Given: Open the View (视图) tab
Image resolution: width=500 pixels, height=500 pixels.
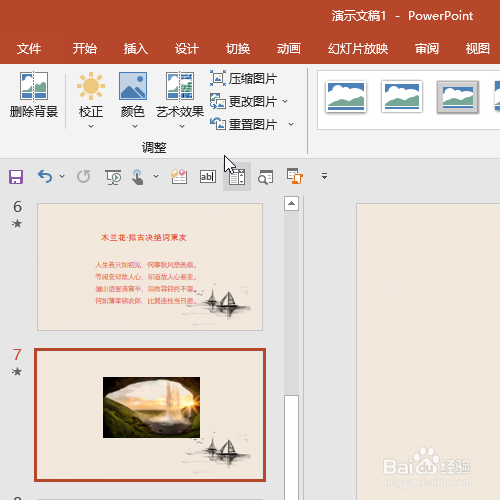Looking at the screenshot, I should coord(478,49).
